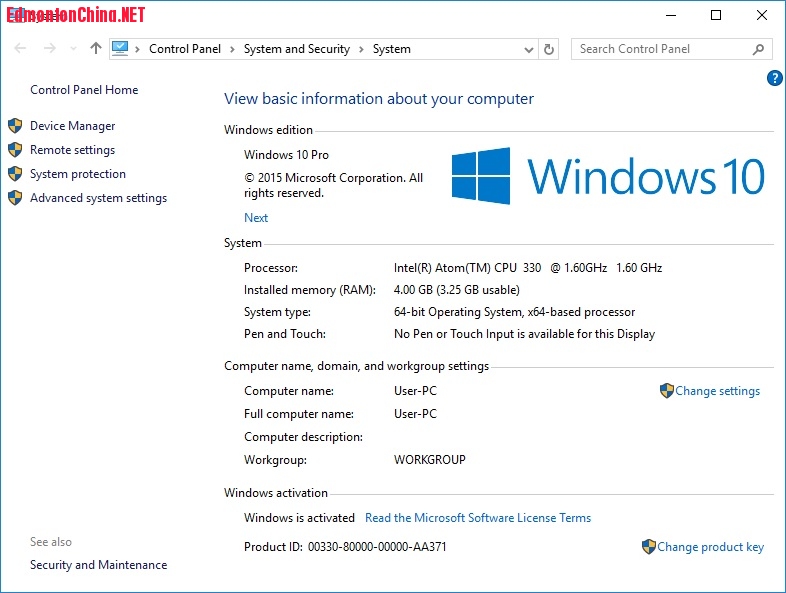This screenshot has width=786, height=593.
Task: Open Help via the blue question mark icon
Action: pyautogui.click(x=774, y=78)
